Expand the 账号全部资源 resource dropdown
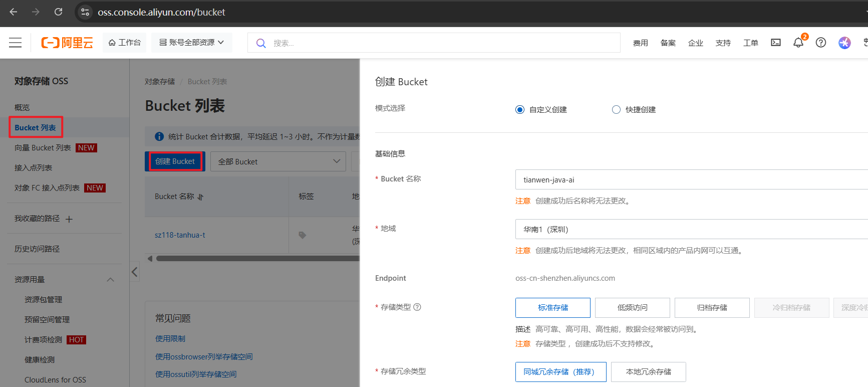 pyautogui.click(x=192, y=43)
